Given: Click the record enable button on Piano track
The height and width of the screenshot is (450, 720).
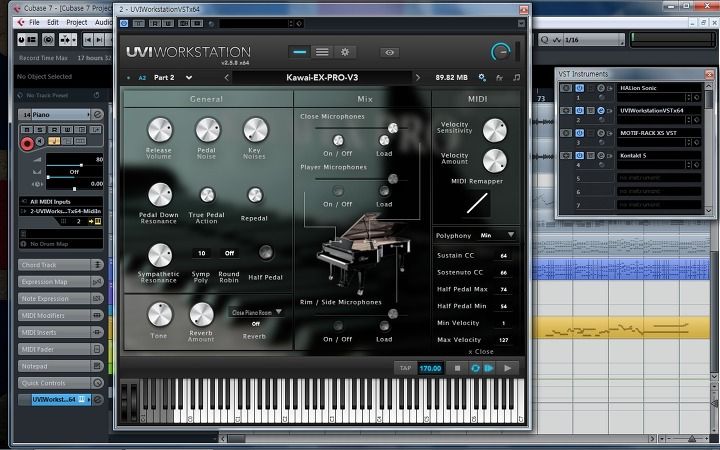Looking at the screenshot, I should point(27,144).
